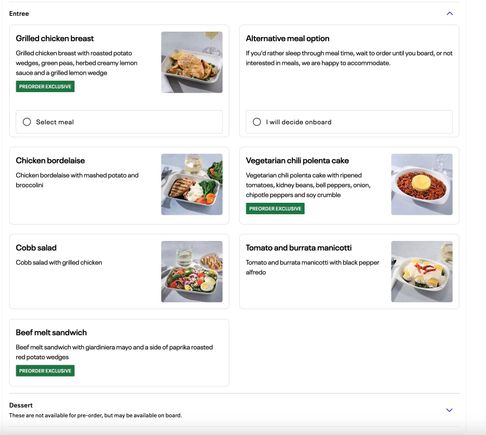Image resolution: width=486 pixels, height=435 pixels.
Task: Choose the 'I will decide onboard' radio option
Action: pyautogui.click(x=257, y=122)
